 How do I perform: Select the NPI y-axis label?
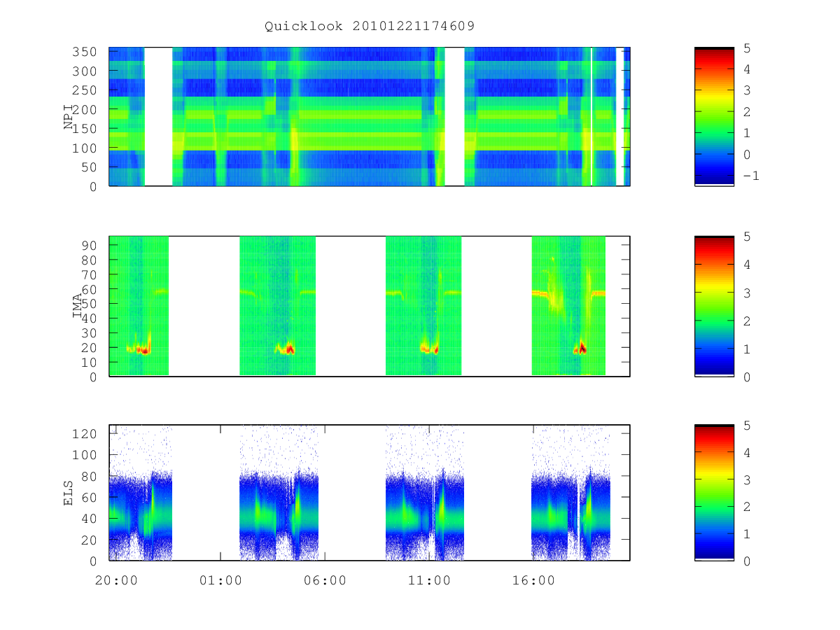pos(69,117)
